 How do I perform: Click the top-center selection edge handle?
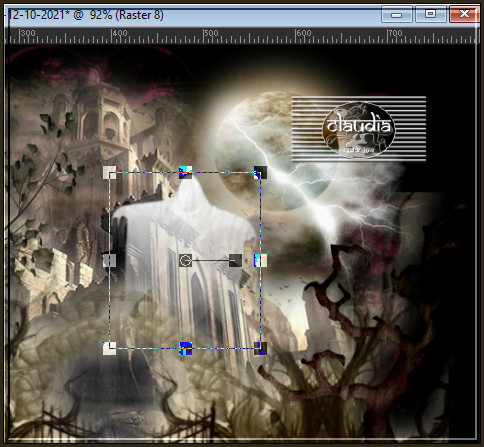pyautogui.click(x=185, y=172)
